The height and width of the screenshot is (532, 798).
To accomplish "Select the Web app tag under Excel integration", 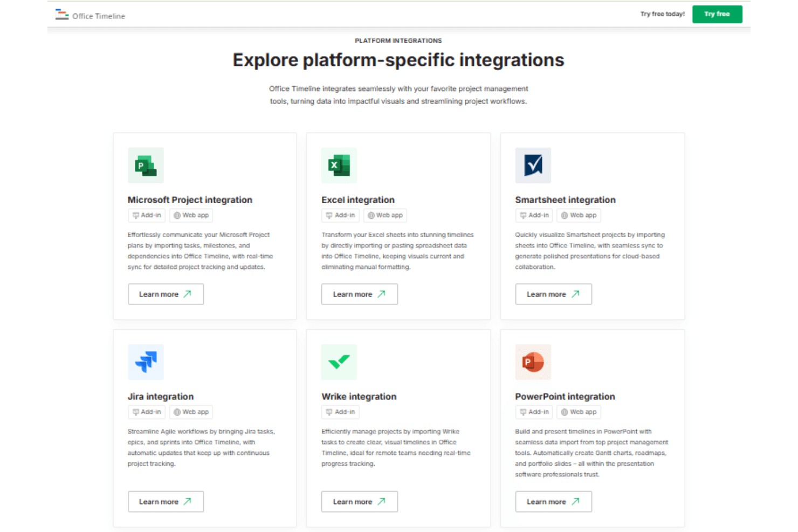I will pyautogui.click(x=385, y=216).
